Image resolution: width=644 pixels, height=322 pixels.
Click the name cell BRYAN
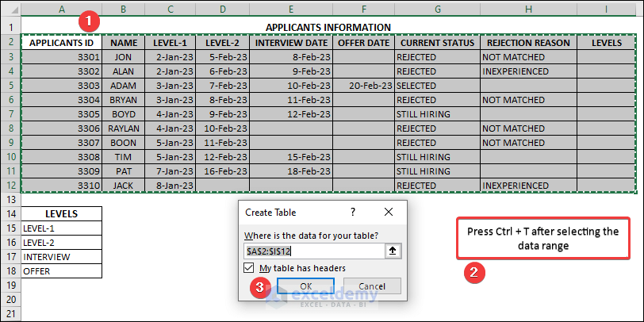pos(124,100)
